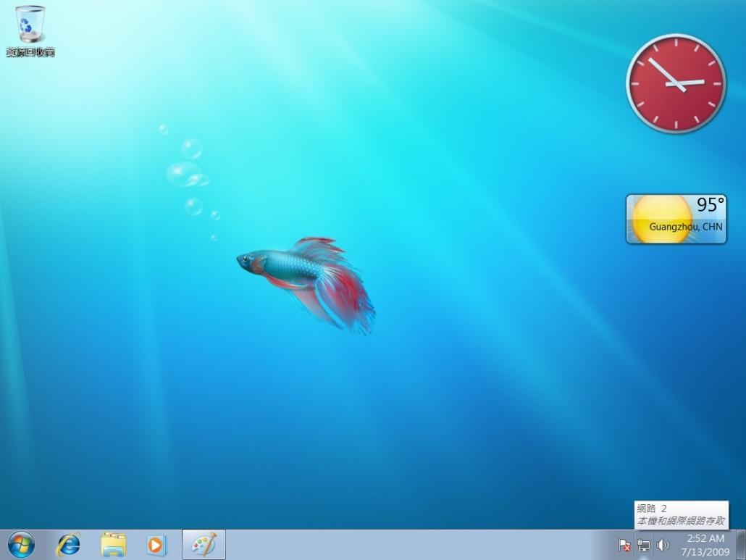This screenshot has width=746, height=560.
Task: Click the 7/13/2009 date in the tray
Action: (x=705, y=551)
